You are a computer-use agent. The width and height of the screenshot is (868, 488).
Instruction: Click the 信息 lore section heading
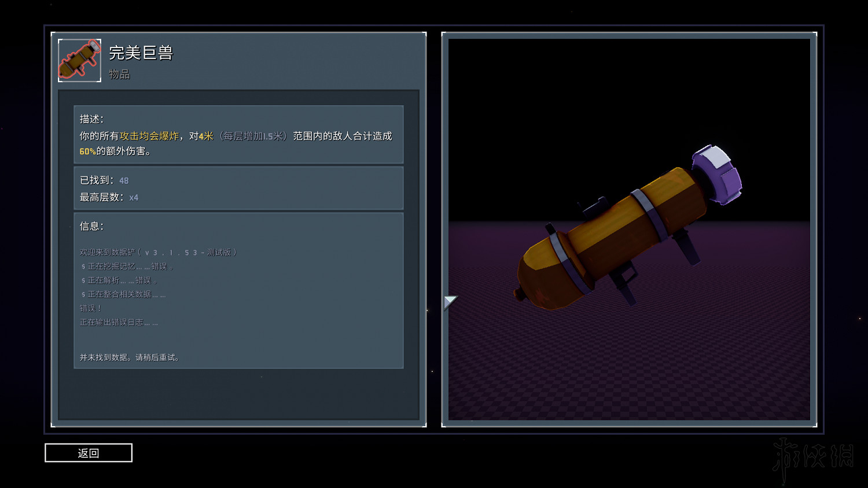point(91,226)
